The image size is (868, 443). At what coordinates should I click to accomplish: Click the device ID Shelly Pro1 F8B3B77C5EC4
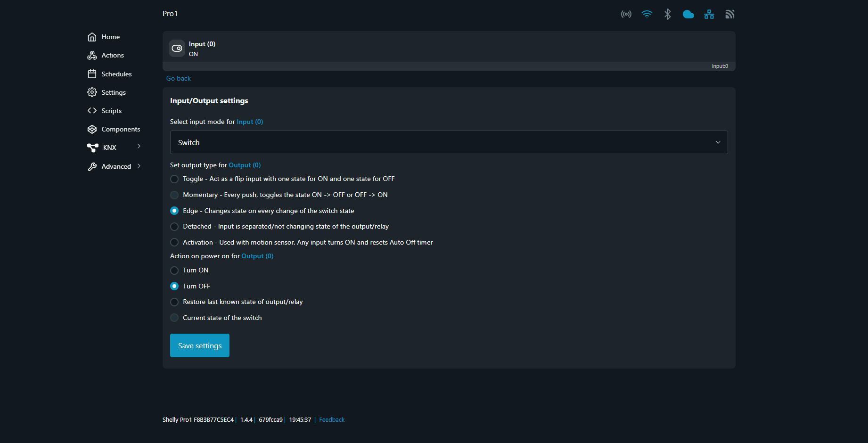point(198,419)
